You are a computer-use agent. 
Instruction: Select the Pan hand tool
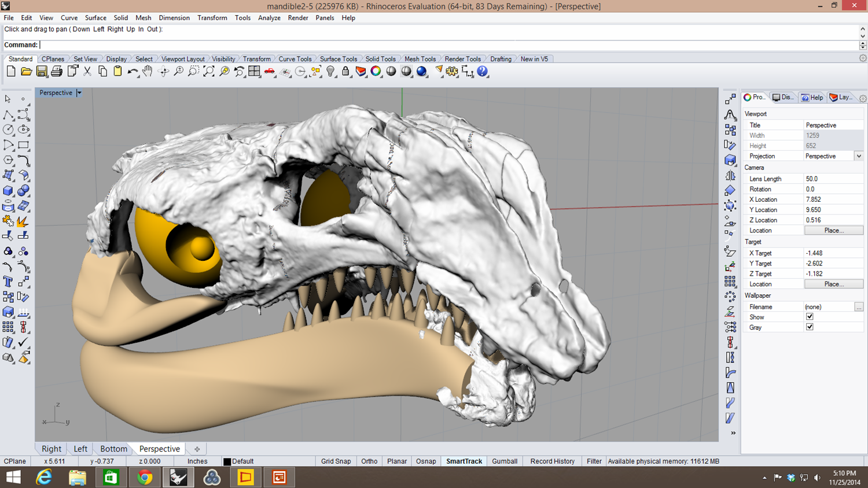[148, 72]
